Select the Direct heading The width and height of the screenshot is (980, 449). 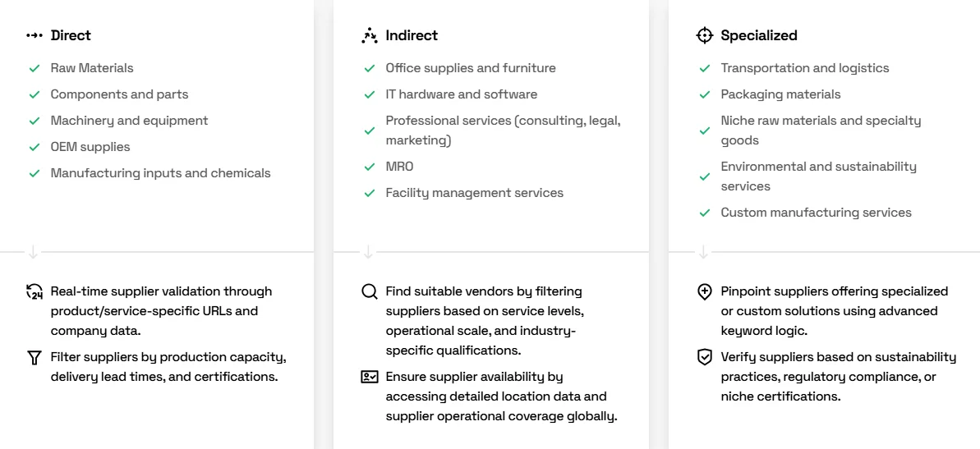click(71, 35)
